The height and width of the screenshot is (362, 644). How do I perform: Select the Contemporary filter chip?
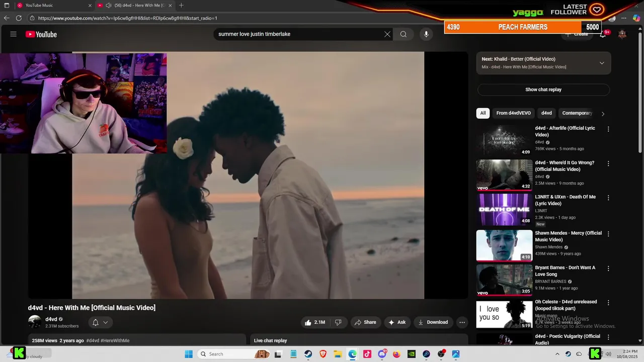tap(577, 113)
